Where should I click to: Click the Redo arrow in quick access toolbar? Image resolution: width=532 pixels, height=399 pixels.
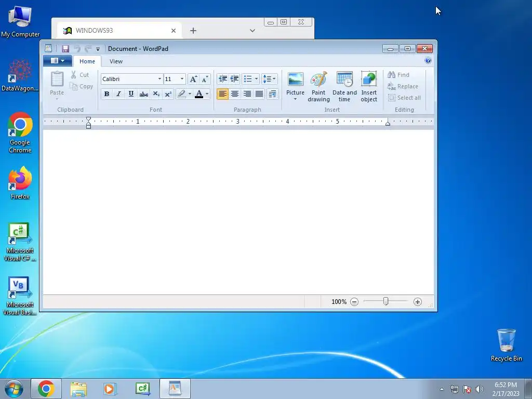pos(88,49)
